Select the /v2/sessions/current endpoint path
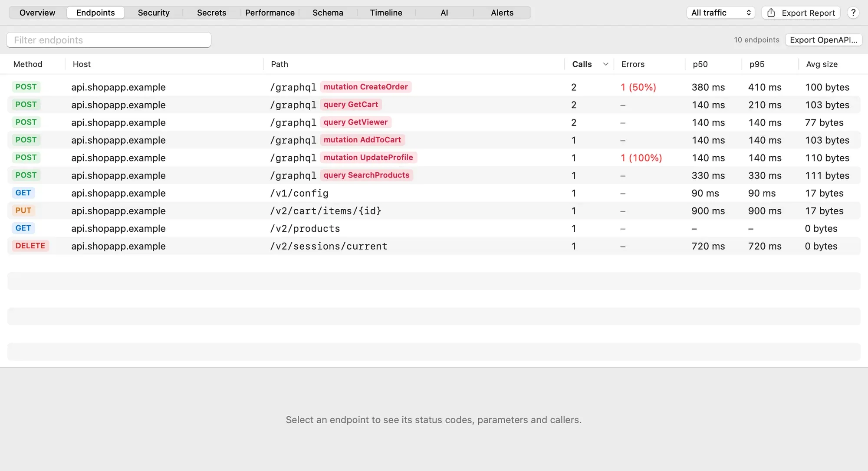 329,246
